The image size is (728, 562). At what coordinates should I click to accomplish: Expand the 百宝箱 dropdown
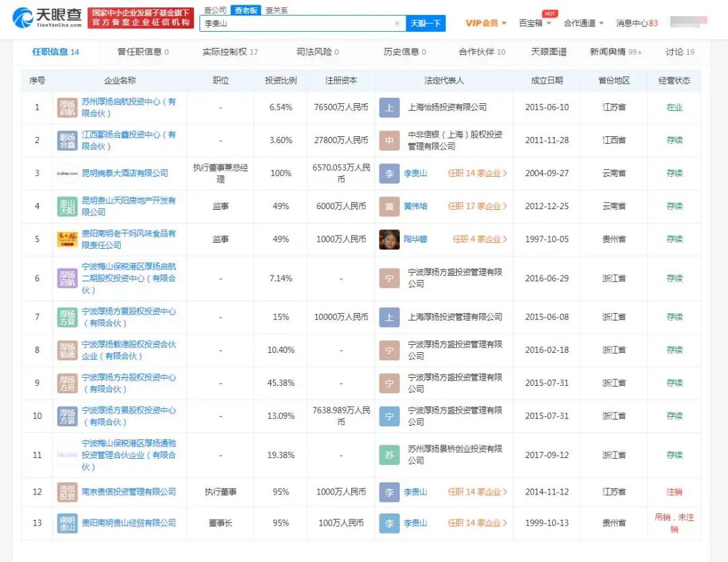(x=535, y=23)
